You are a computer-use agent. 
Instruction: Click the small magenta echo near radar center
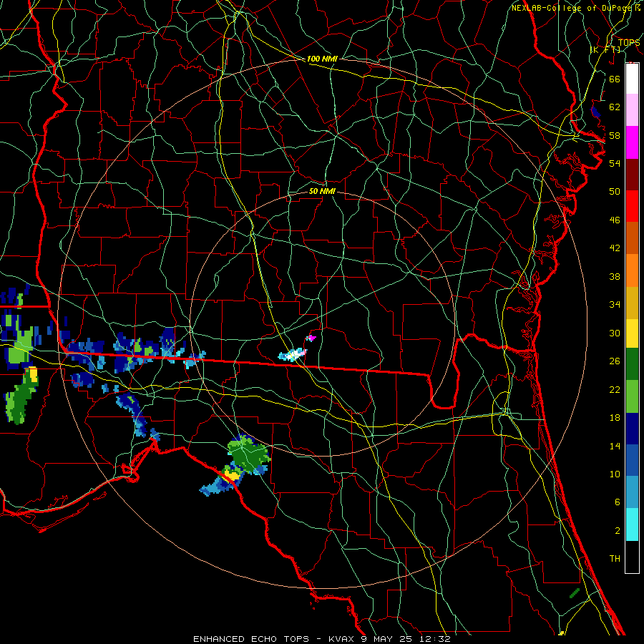[311, 338]
